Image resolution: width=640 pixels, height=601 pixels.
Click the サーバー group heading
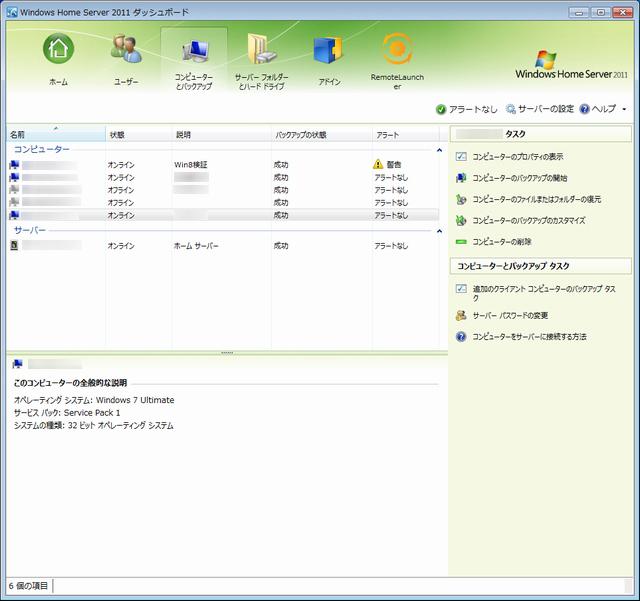tap(30, 230)
